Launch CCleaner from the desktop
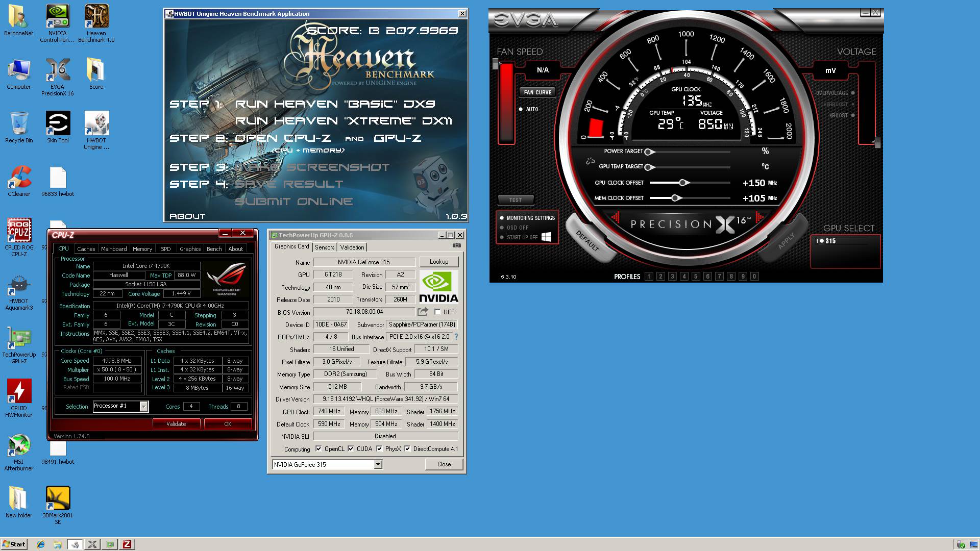 [18, 182]
